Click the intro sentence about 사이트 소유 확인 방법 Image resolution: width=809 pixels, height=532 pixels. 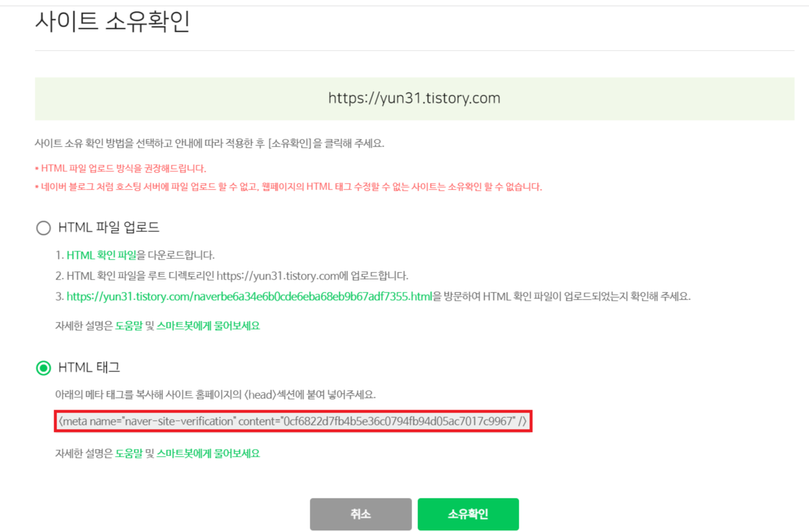pyautogui.click(x=210, y=144)
